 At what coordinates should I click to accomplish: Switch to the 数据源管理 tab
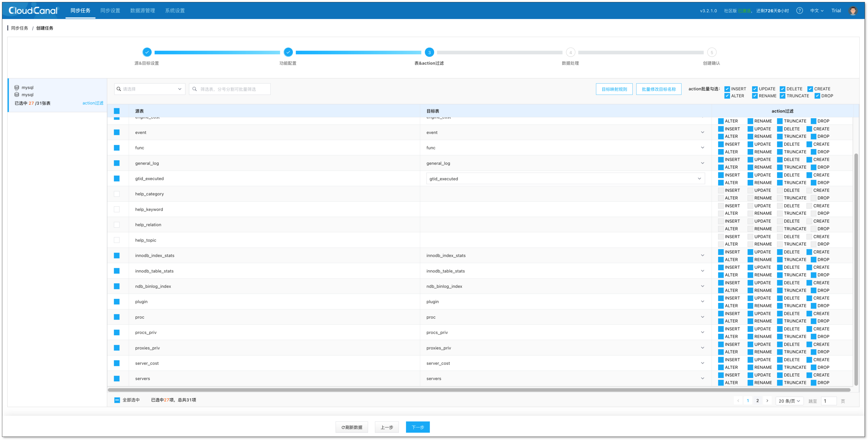(x=143, y=10)
